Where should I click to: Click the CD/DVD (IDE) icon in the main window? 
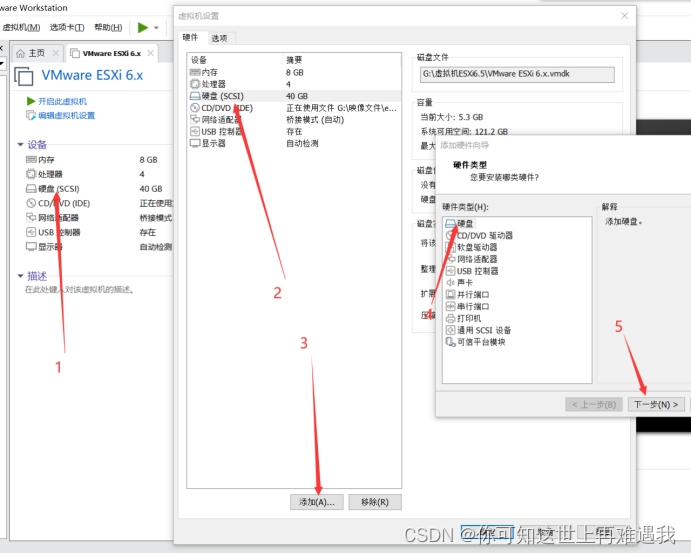(x=31, y=203)
